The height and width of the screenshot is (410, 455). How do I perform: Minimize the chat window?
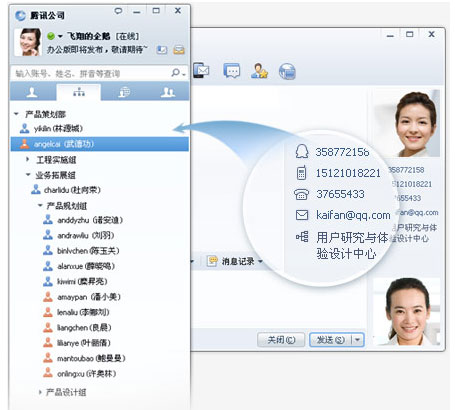click(390, 35)
